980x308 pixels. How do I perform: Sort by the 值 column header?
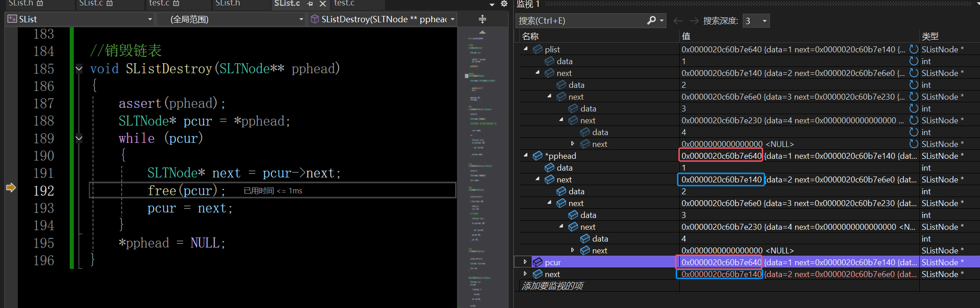(x=686, y=36)
